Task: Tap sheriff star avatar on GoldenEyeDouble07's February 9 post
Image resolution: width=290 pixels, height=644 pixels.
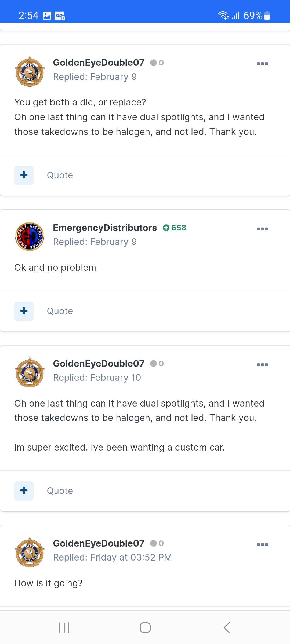Action: [x=30, y=71]
